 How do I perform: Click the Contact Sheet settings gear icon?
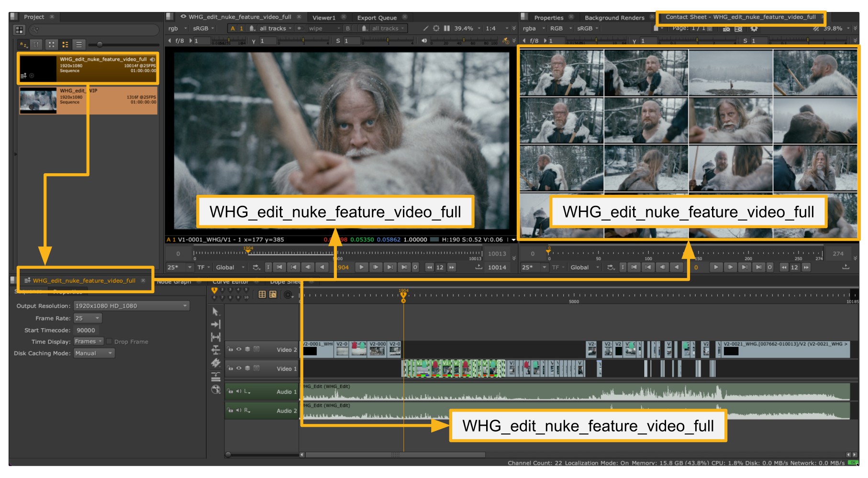pos(754,29)
